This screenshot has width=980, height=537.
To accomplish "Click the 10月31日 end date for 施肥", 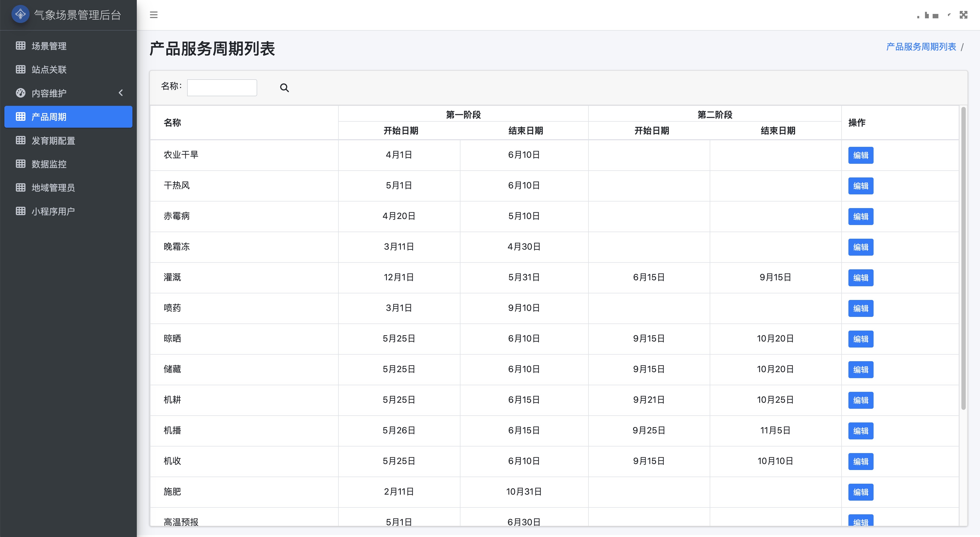I will pyautogui.click(x=524, y=492).
